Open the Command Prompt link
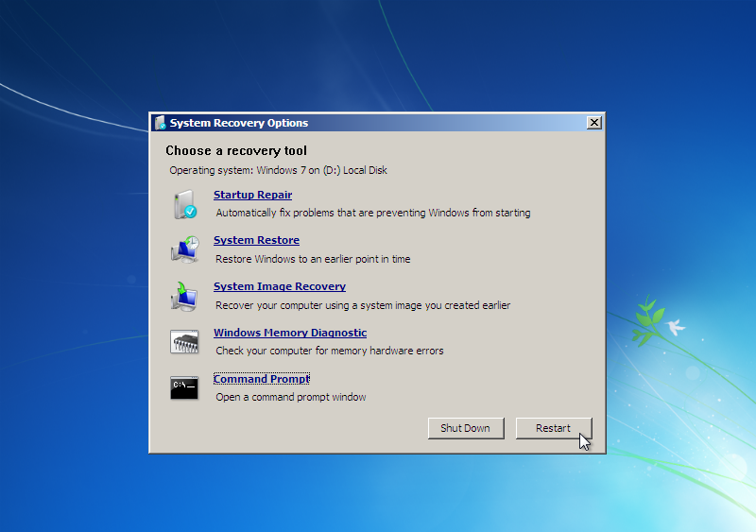This screenshot has width=756, height=532. [262, 379]
